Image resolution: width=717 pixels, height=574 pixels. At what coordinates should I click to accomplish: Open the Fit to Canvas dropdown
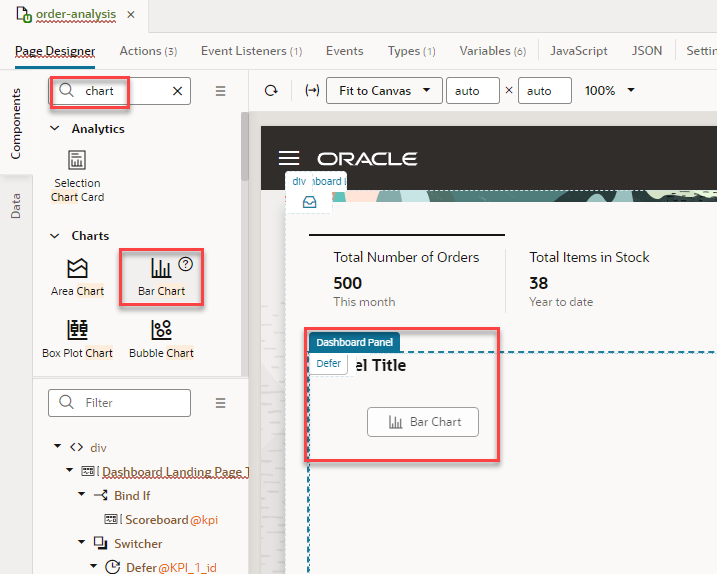(384, 91)
